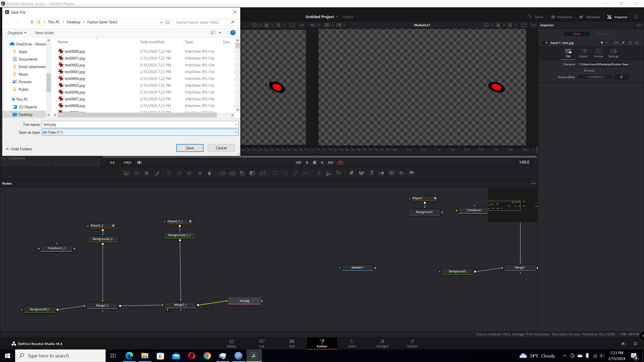The image size is (644, 362).
Task: Toggle audio mute speaker icon
Action: pos(139,163)
